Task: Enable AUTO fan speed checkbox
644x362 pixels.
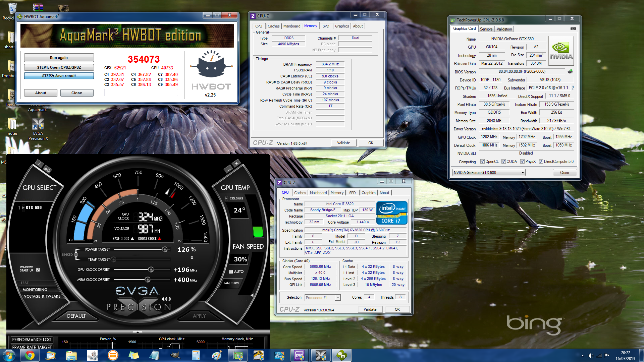Action: [x=231, y=271]
